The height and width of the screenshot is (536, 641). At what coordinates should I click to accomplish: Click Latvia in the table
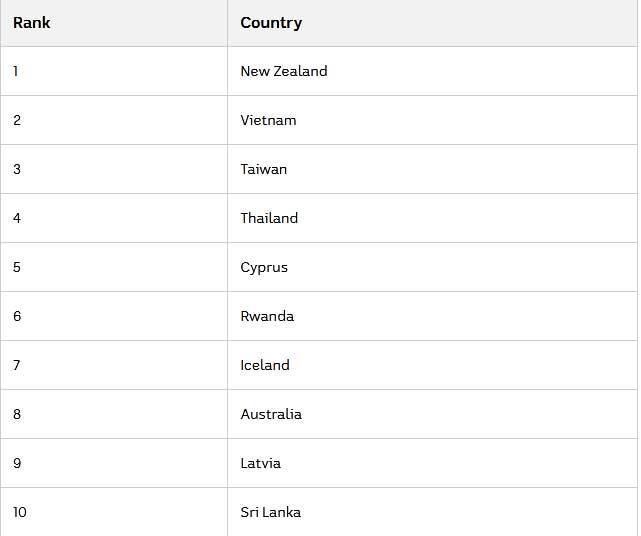click(260, 463)
